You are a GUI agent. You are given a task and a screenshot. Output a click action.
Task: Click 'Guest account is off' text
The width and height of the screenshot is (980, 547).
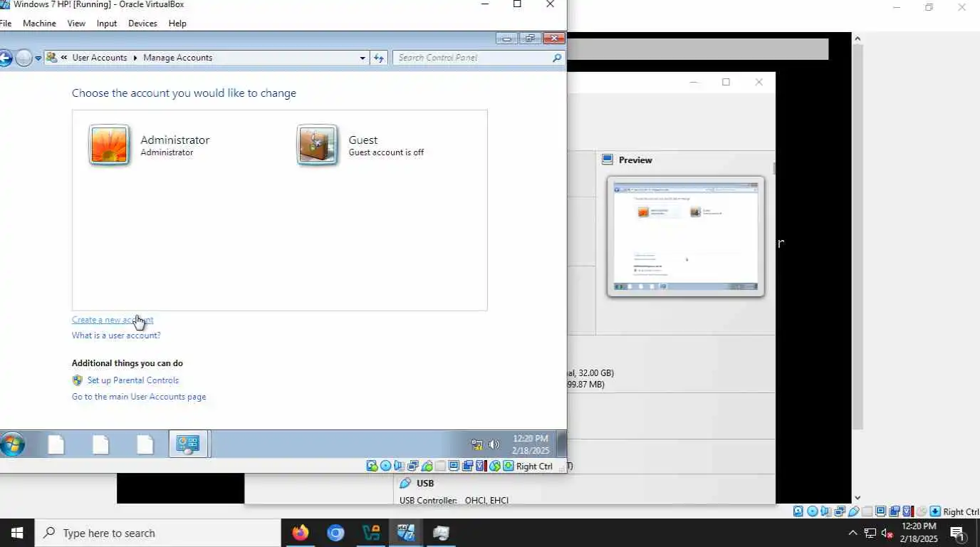386,152
